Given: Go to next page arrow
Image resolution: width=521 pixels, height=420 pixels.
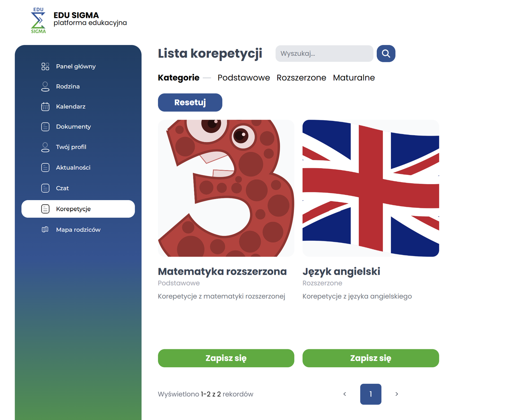Looking at the screenshot, I should click(x=397, y=394).
